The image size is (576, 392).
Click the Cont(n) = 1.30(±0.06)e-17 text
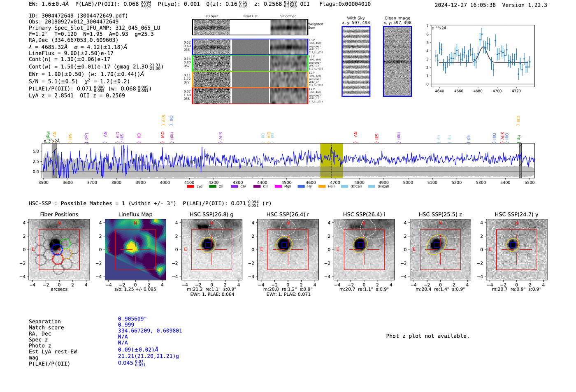(x=70, y=59)
